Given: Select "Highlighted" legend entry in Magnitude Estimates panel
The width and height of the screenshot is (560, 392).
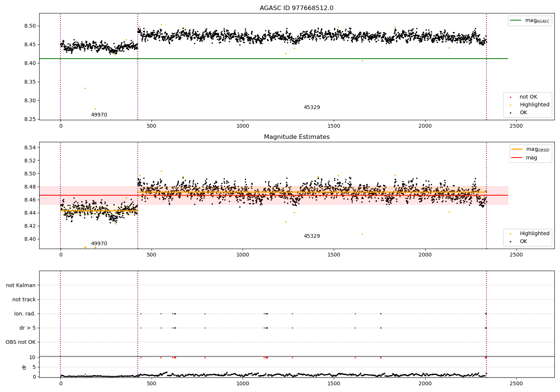Looking at the screenshot, I should point(534,234).
